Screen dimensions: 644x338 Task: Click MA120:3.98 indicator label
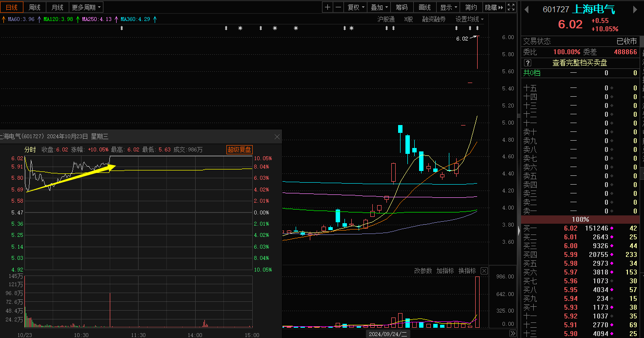58,19
